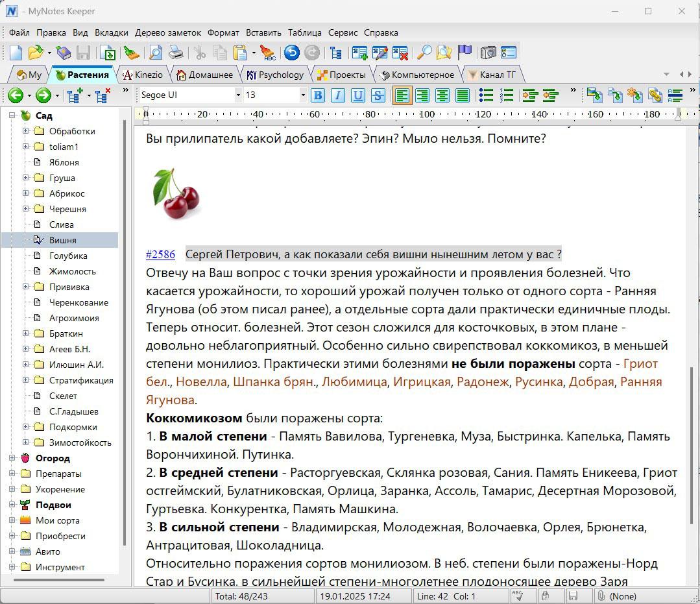This screenshot has height=604, width=700.
Task: Expand the Черешня folder in tree
Action: [x=25, y=209]
